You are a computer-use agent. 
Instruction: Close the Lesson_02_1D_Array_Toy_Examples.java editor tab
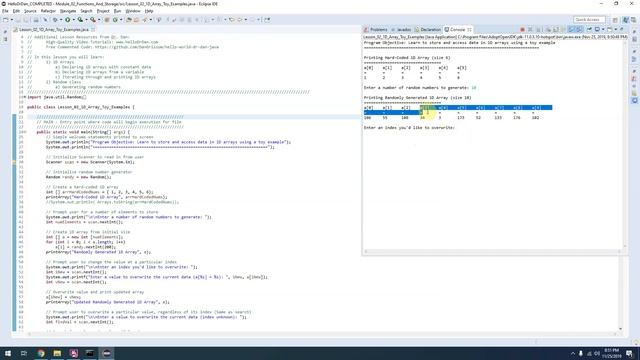click(x=93, y=30)
